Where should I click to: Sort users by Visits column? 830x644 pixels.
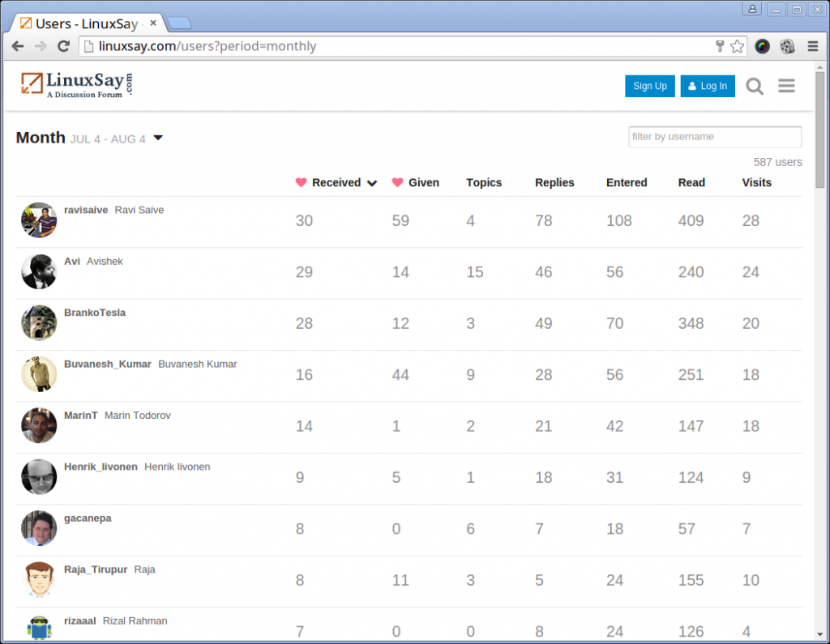(756, 183)
